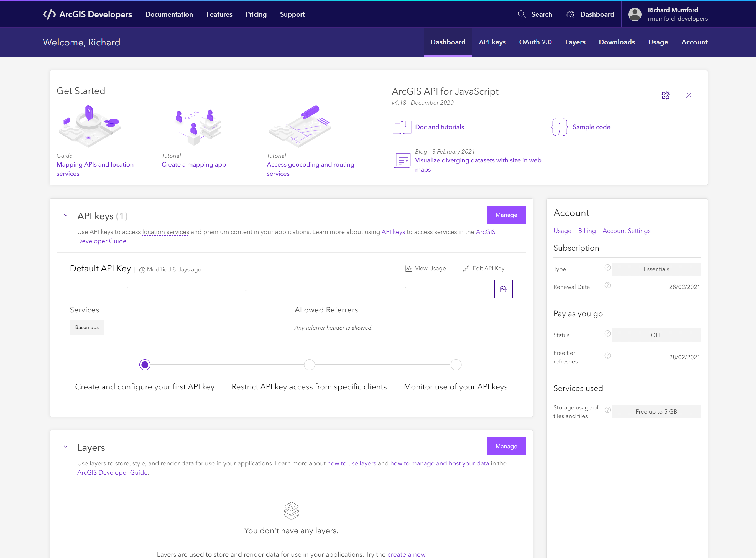Click the blog article icon
Screen dimensions: 756x558
tap(402, 160)
